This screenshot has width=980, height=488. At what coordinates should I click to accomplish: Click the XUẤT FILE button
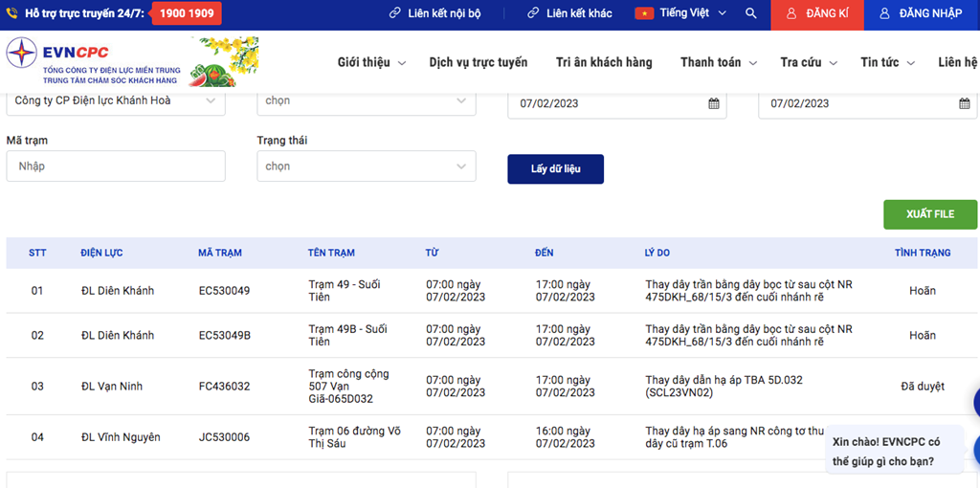[x=930, y=214]
